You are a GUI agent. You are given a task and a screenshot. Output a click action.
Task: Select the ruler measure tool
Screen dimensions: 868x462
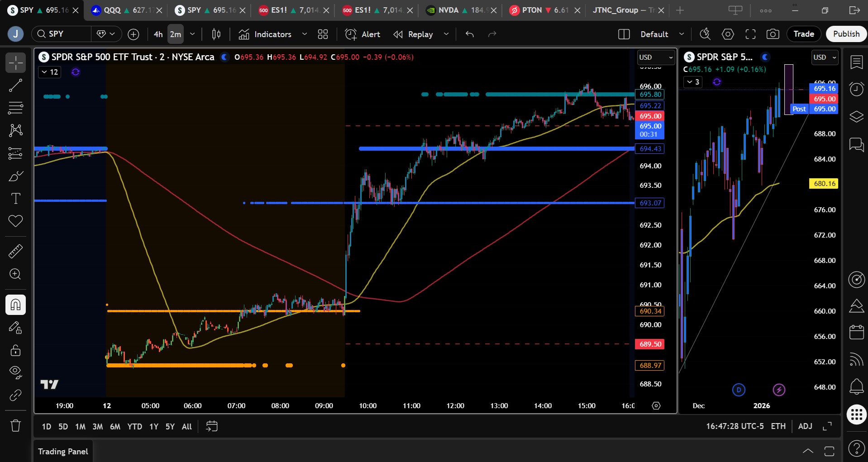point(15,251)
